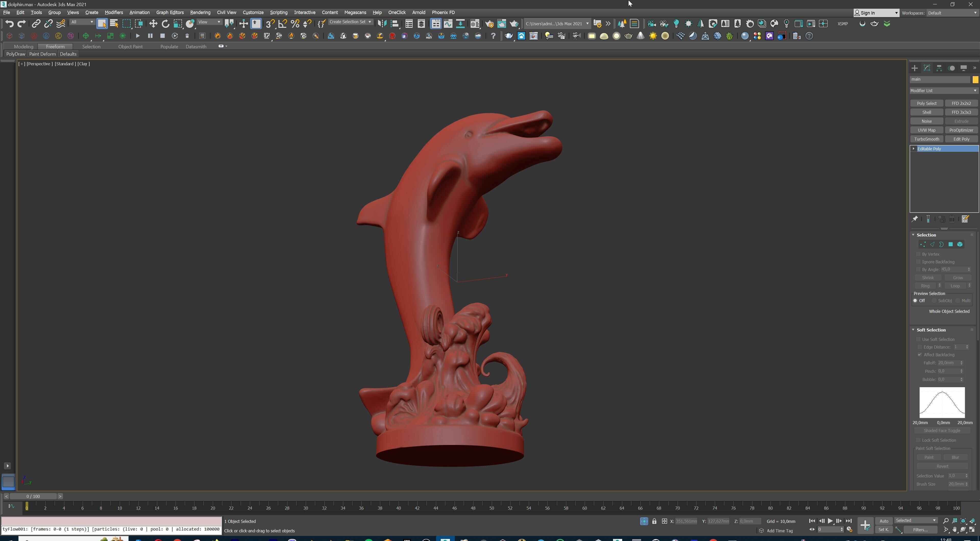Screen dimensions: 980x541
Task: Toggle Affect Backfacing checkbox
Action: point(920,354)
